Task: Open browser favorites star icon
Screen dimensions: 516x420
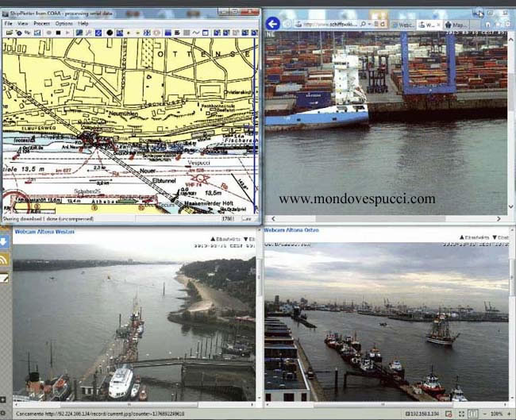Action: tap(499, 25)
